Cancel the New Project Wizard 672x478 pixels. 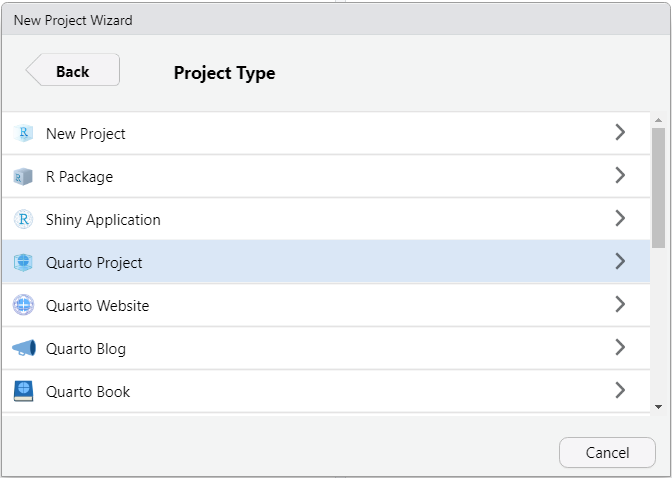pos(607,452)
